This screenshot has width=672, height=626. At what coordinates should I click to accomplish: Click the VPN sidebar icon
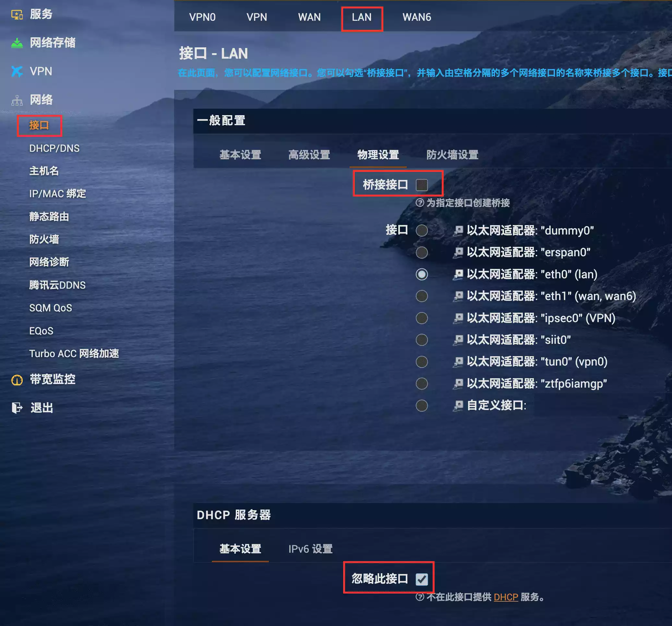tap(17, 71)
